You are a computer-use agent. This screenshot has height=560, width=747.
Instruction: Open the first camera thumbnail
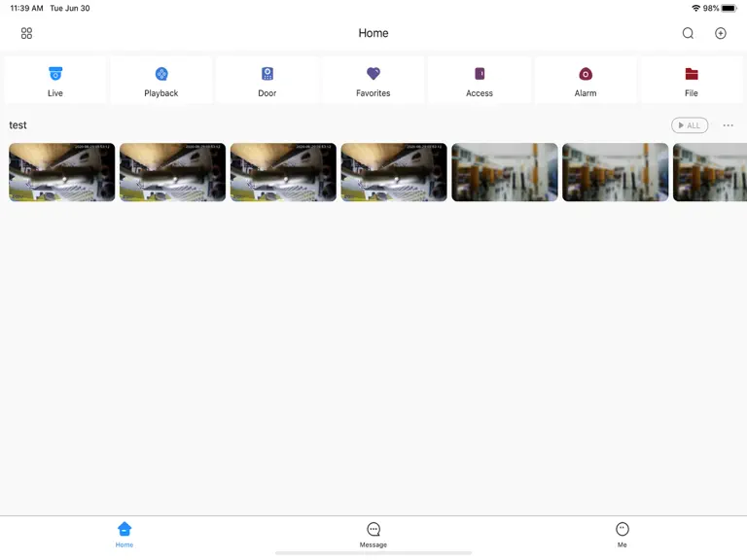coord(62,172)
